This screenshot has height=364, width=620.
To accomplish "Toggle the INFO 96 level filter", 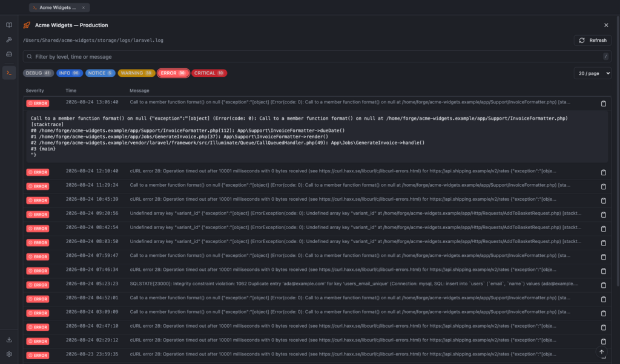I will [x=70, y=73].
